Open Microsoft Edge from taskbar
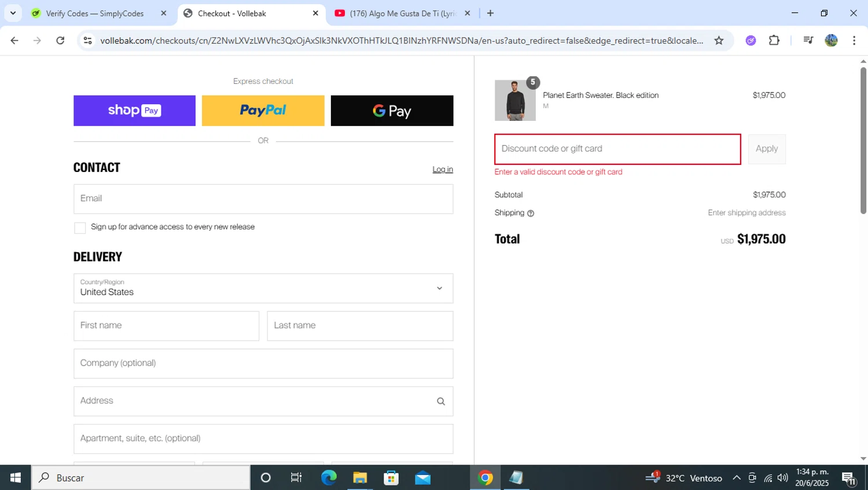Viewport: 868px width, 490px height. [x=329, y=478]
